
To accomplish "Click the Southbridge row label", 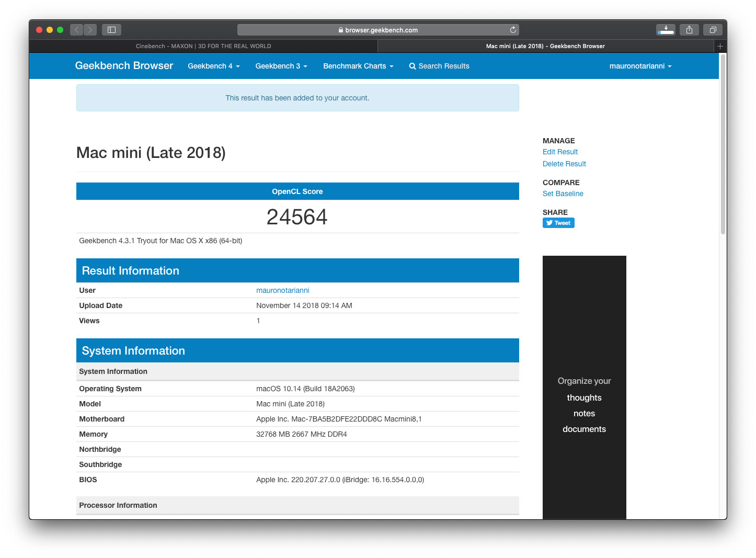I will [x=100, y=464].
